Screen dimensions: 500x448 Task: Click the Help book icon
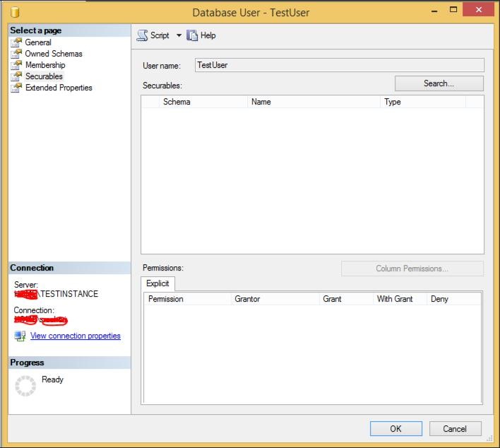(x=192, y=35)
